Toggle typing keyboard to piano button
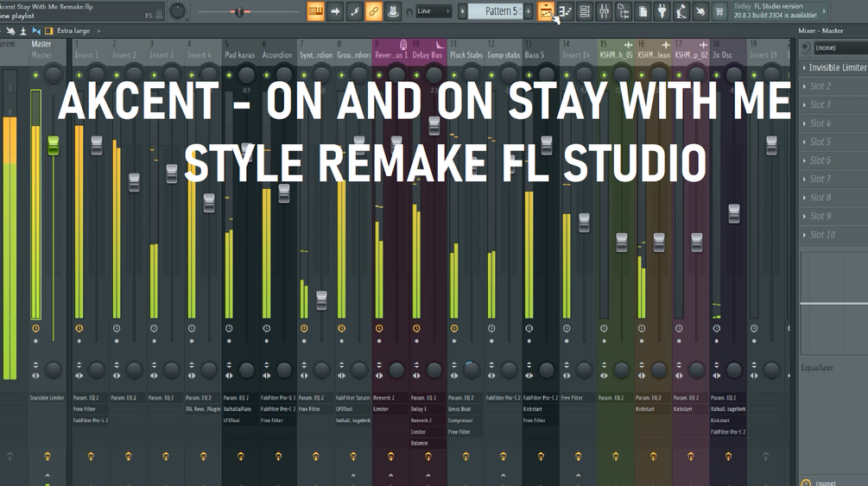Screen dimensions: 868x486 point(315,11)
